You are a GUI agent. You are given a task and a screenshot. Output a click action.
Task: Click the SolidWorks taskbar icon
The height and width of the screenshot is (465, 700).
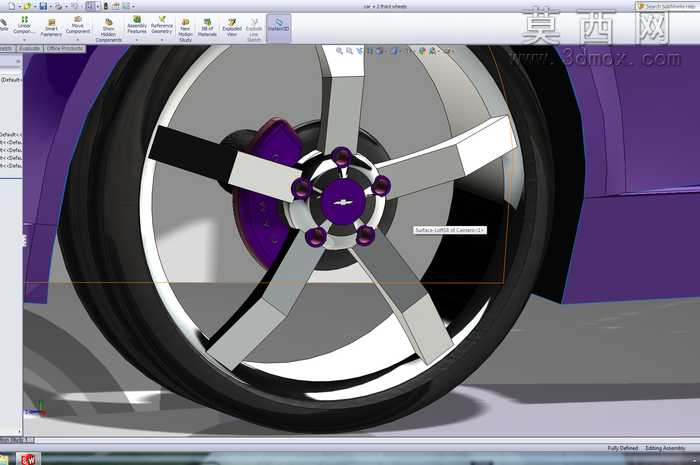[28, 459]
